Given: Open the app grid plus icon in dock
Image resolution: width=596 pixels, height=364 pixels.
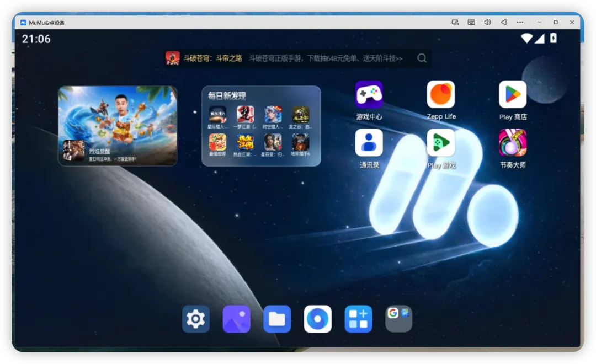Looking at the screenshot, I should click(x=358, y=319).
